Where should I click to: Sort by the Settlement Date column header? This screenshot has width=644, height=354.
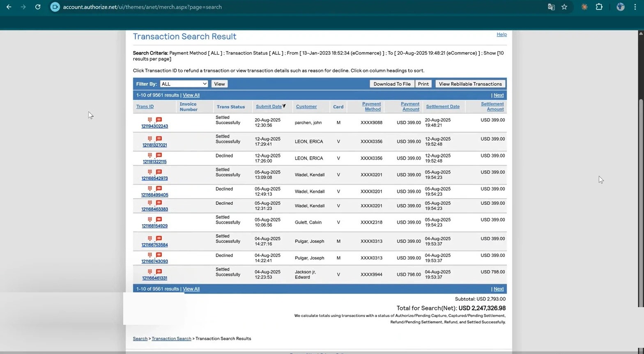click(443, 106)
